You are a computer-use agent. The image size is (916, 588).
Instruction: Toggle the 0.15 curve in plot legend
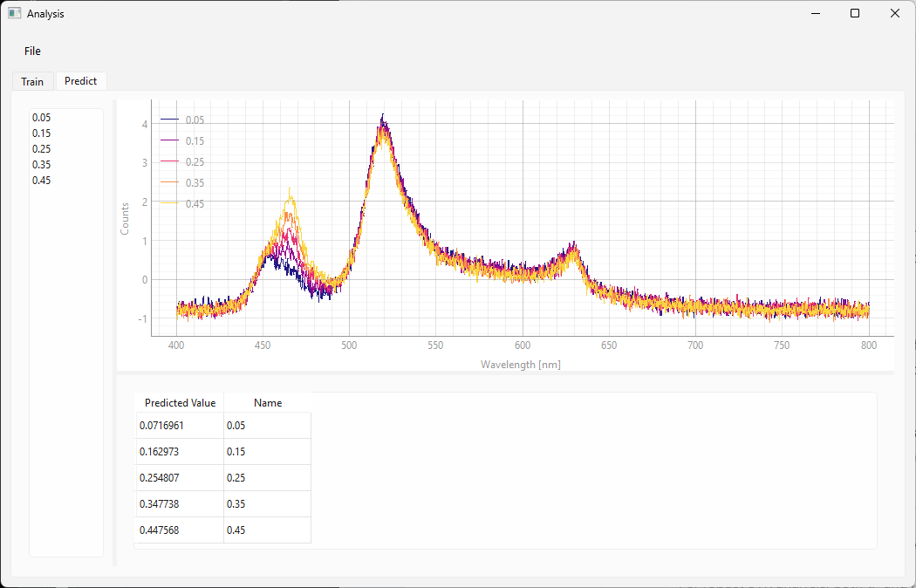pos(195,141)
